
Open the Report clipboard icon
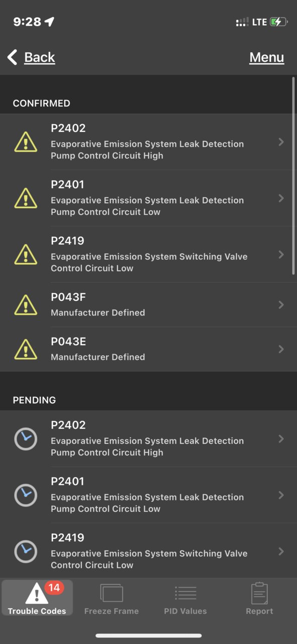[259, 593]
